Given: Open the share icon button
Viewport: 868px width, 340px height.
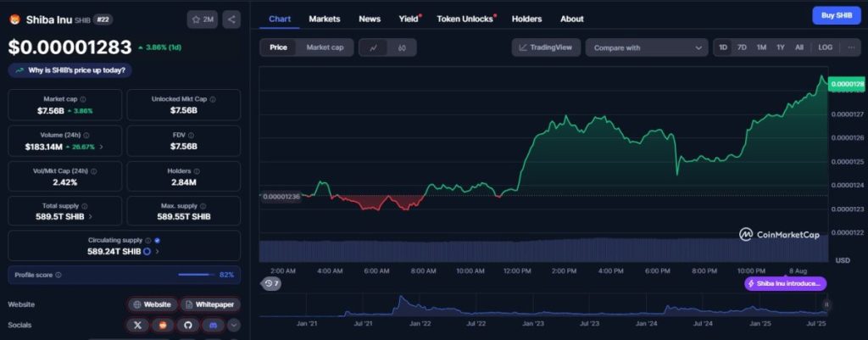Looking at the screenshot, I should [x=231, y=20].
